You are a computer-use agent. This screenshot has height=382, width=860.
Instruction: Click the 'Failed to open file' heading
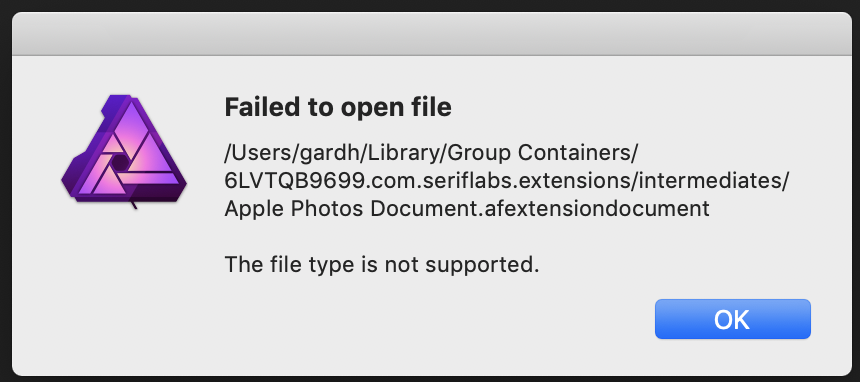pos(338,107)
